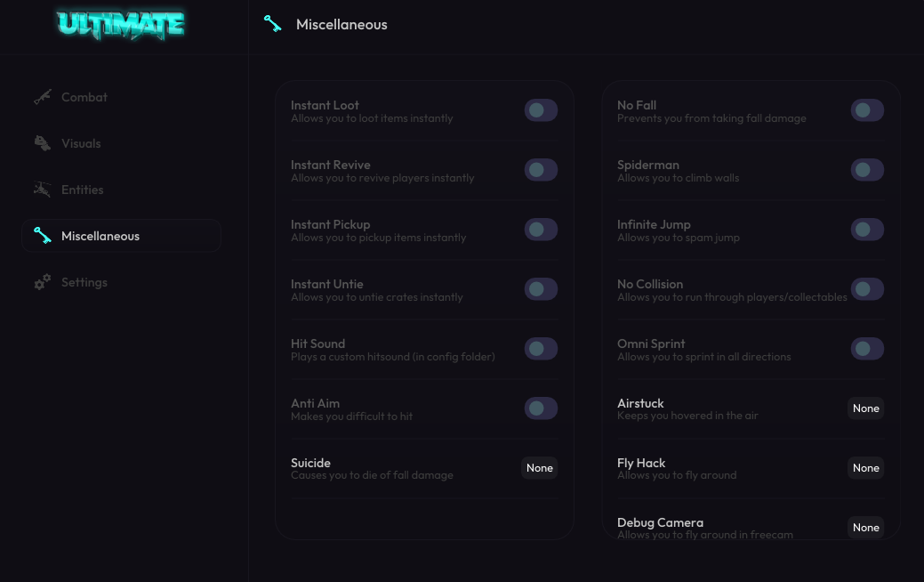Click the Fly Hack None keybind button

pyautogui.click(x=865, y=467)
